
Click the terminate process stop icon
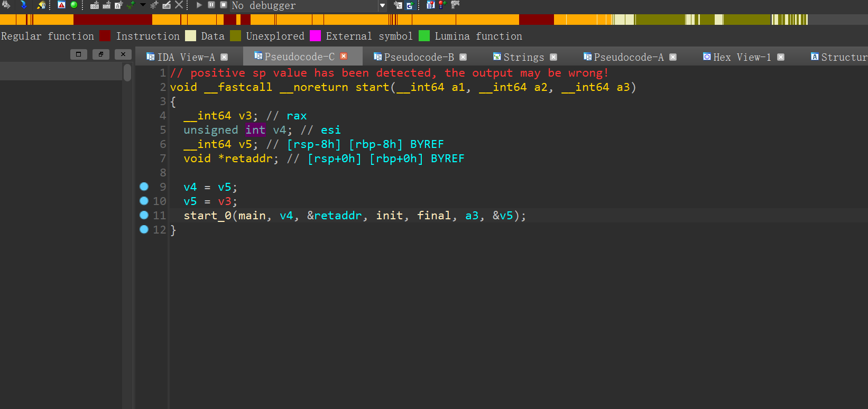coord(223,5)
